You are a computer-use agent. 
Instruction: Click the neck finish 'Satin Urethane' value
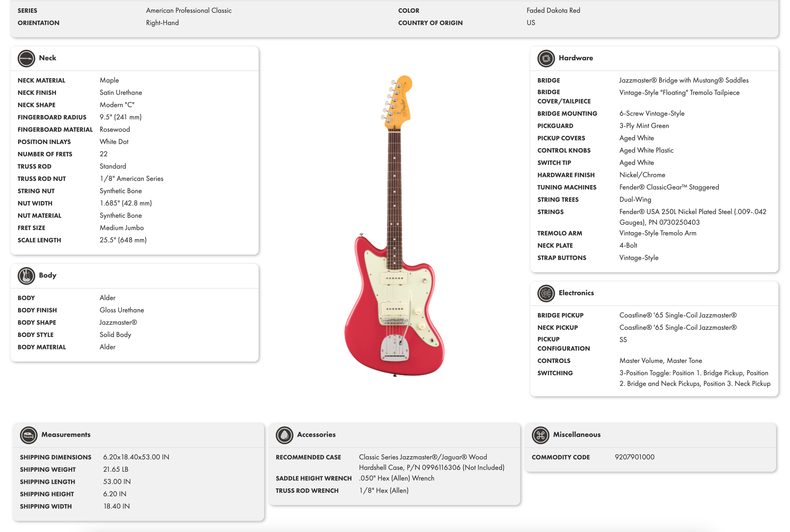tap(120, 93)
